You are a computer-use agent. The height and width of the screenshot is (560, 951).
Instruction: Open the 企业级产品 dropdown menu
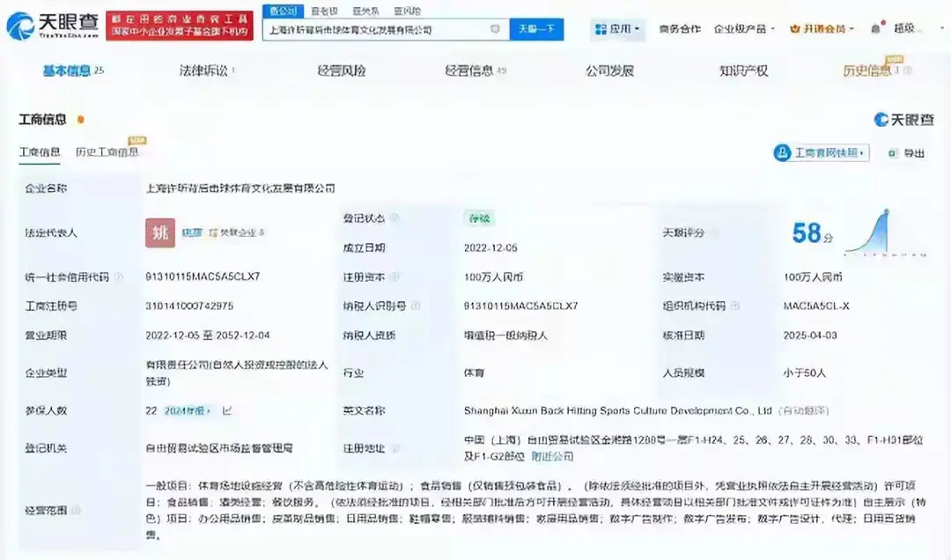coord(745,29)
